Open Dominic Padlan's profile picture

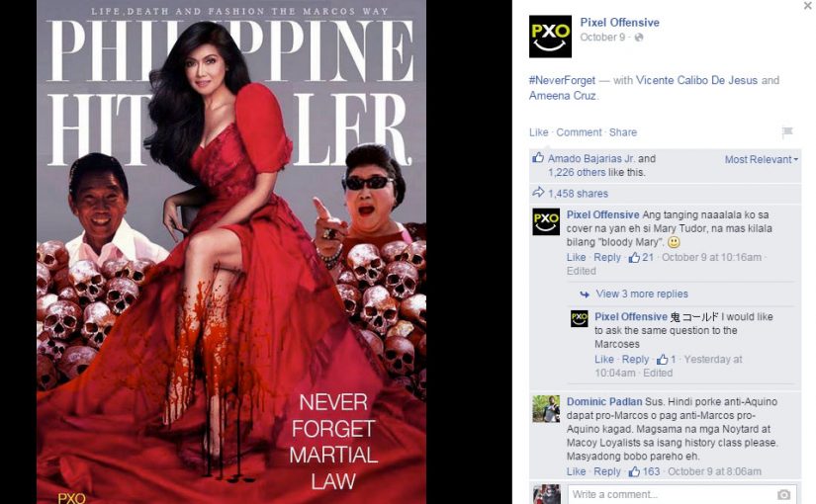pyautogui.click(x=546, y=409)
